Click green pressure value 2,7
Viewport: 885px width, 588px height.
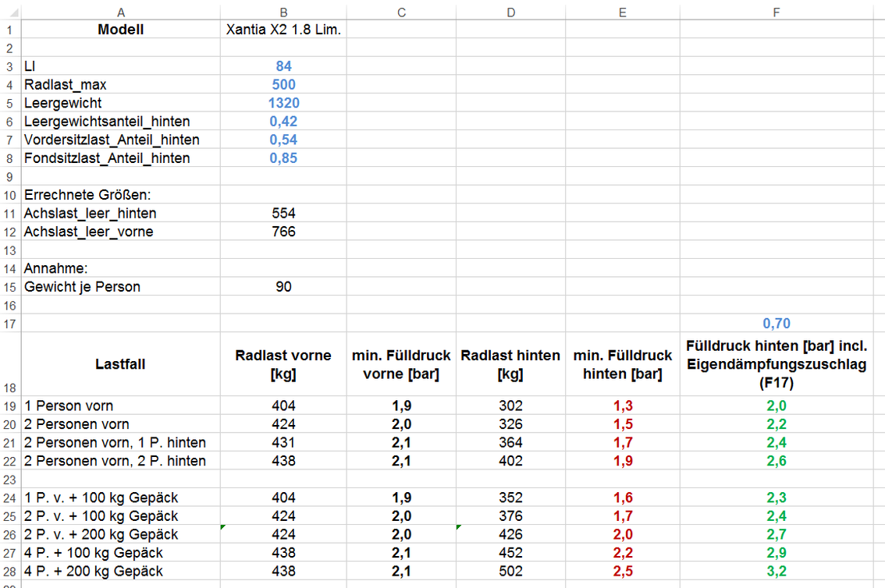click(x=777, y=534)
